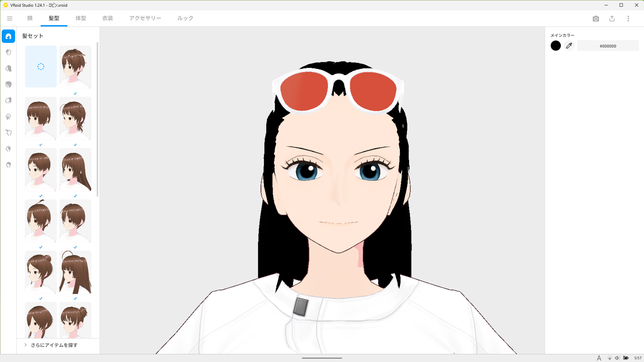Click the black main color swatch
The image size is (644, 362).
tap(556, 46)
